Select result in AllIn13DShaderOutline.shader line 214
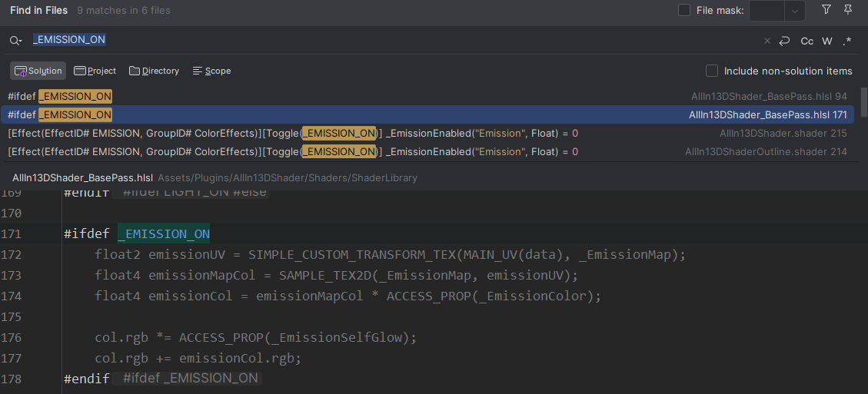Screen dimensions: 868x394 pyautogui.click(x=427, y=151)
